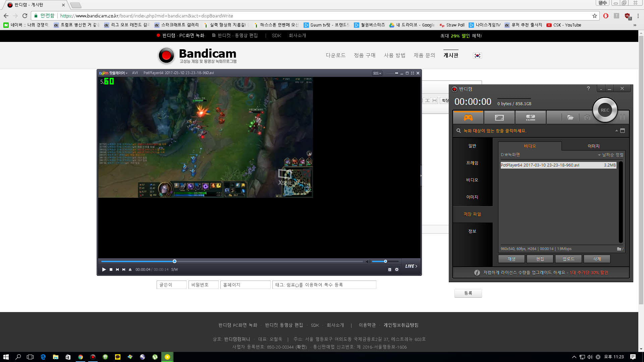Select Bandicam screen recording mode rectangle icon

click(499, 118)
